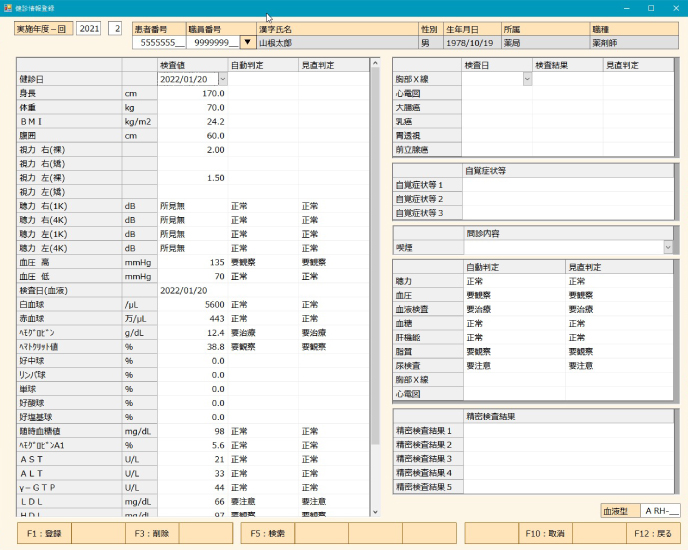Image resolution: width=688 pixels, height=550 pixels.
Task: Click 尿検査 見直判定 cell 要注意
Action: tap(619, 366)
